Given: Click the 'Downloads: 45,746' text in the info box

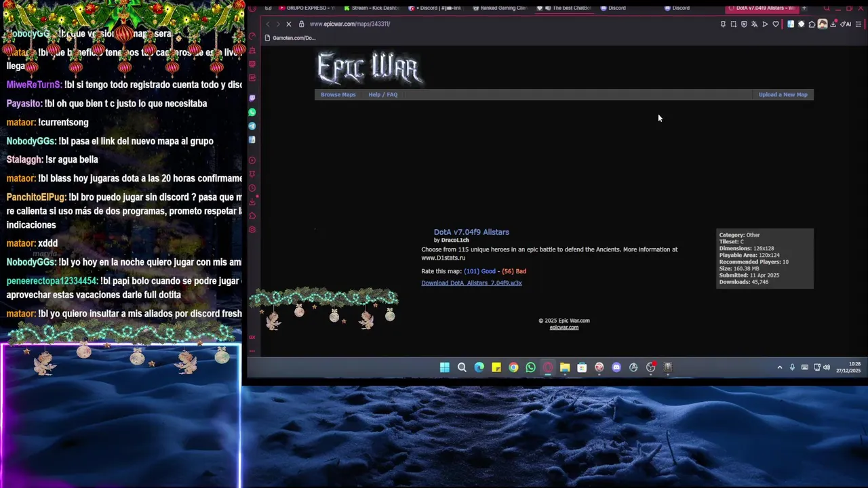Looking at the screenshot, I should click(744, 282).
